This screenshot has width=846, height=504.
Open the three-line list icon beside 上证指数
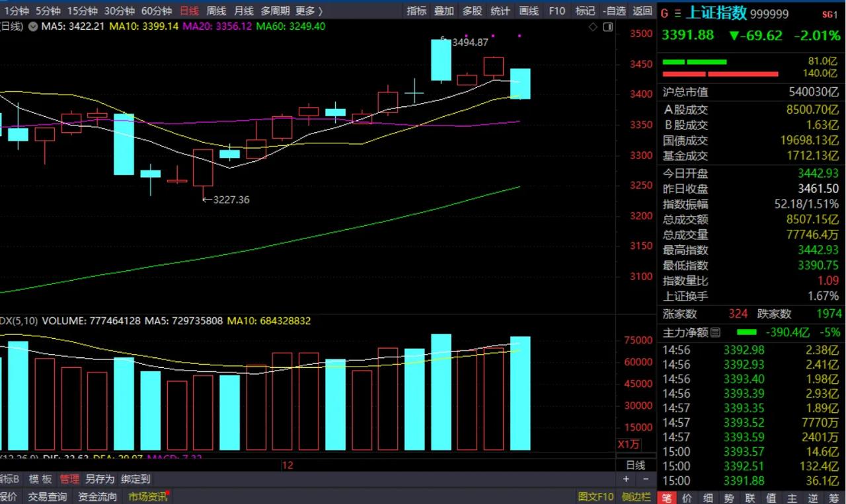coord(677,14)
